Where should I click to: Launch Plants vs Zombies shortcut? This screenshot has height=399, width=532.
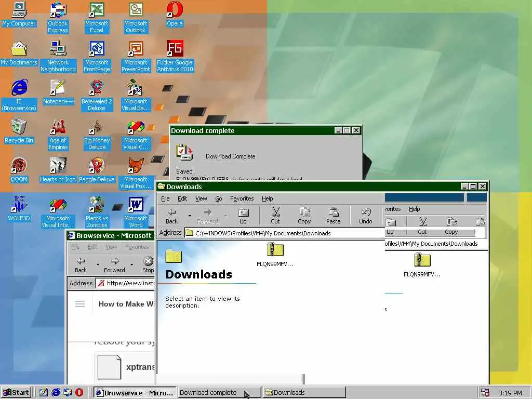pos(97,212)
